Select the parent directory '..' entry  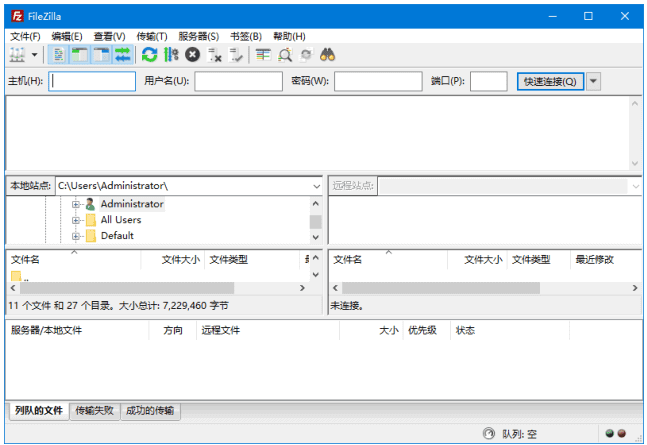click(x=20, y=276)
